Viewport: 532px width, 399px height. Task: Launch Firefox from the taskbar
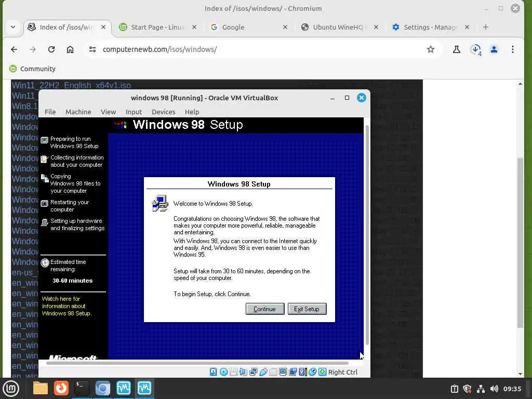[61, 389]
